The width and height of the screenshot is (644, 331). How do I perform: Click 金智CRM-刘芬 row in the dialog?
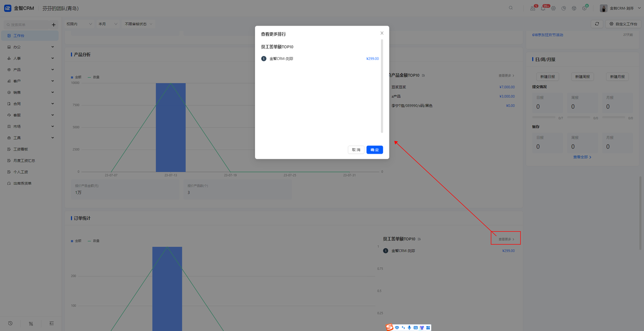click(x=320, y=59)
